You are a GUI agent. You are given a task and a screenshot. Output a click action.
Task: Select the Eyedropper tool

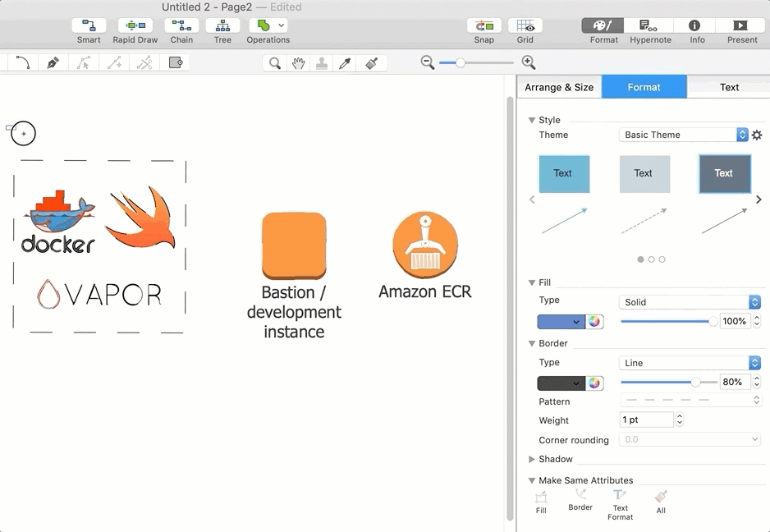click(346, 63)
